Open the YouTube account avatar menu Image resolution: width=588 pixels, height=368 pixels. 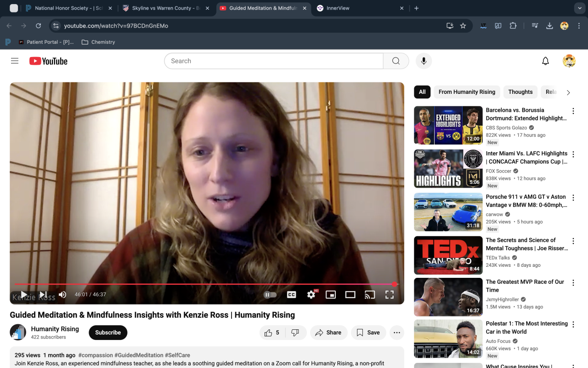pos(569,61)
